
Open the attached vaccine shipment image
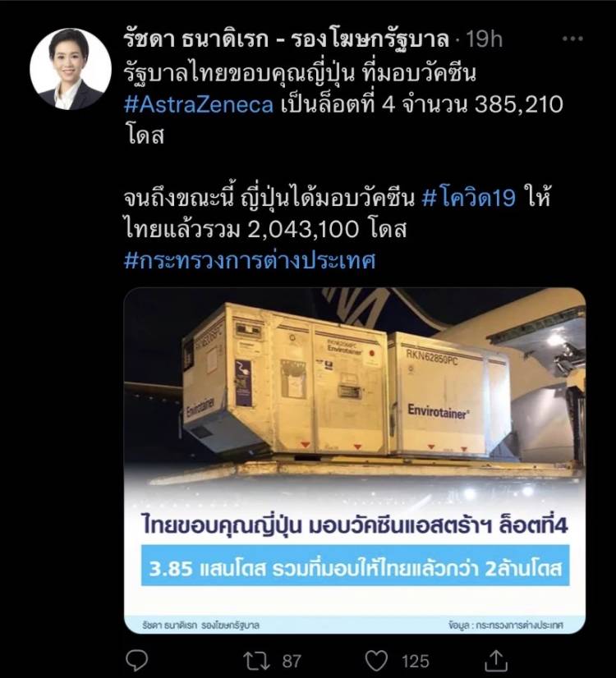click(x=355, y=460)
